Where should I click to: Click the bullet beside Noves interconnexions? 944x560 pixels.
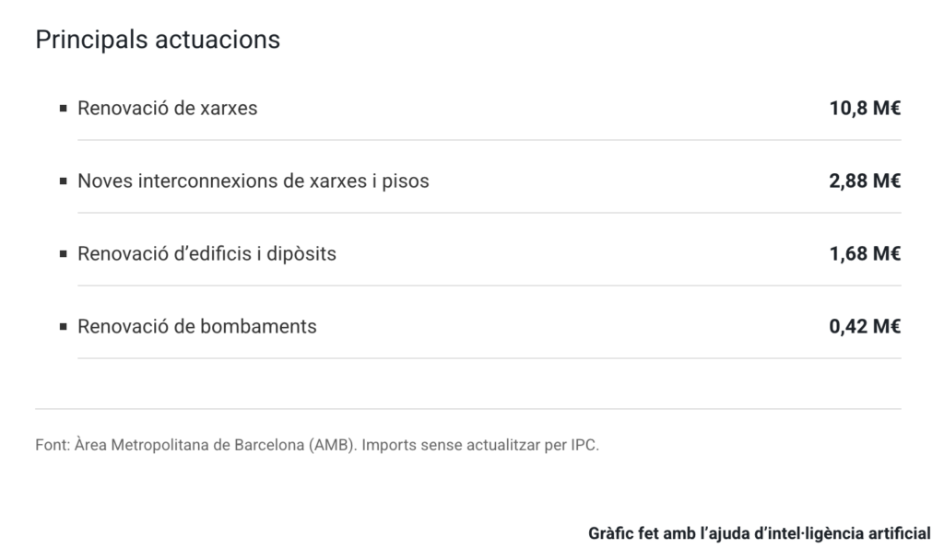(64, 181)
